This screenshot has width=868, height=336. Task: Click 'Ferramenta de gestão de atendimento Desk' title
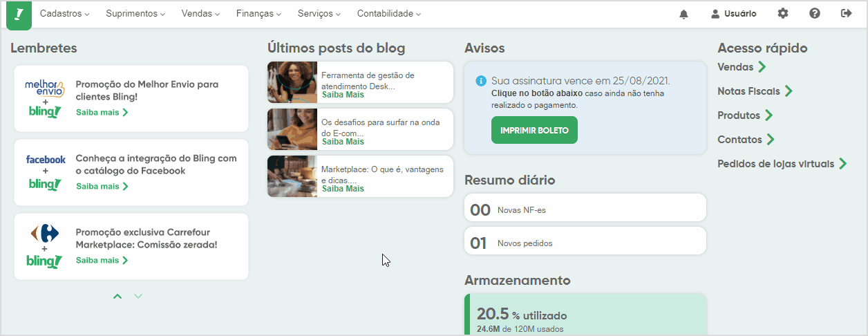(368, 81)
